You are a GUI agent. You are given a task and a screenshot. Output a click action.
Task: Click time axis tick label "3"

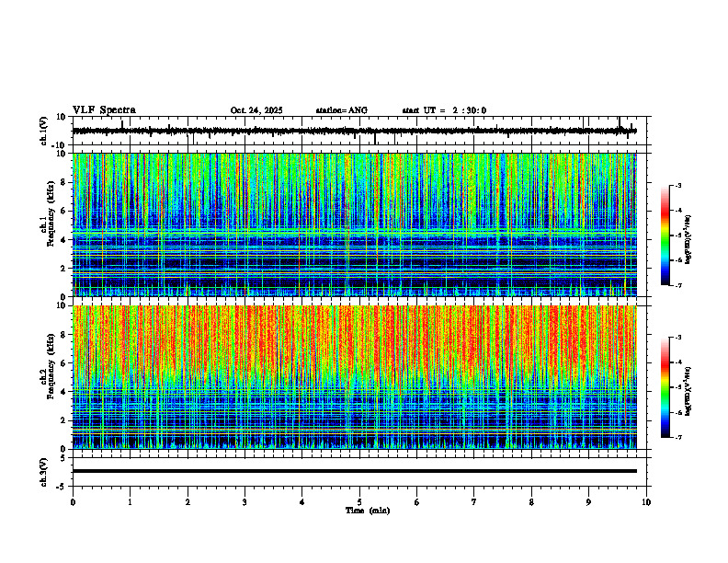coord(245,502)
